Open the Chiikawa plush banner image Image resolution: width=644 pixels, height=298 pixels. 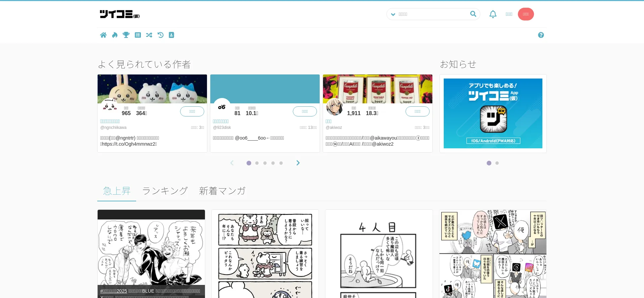(152, 89)
